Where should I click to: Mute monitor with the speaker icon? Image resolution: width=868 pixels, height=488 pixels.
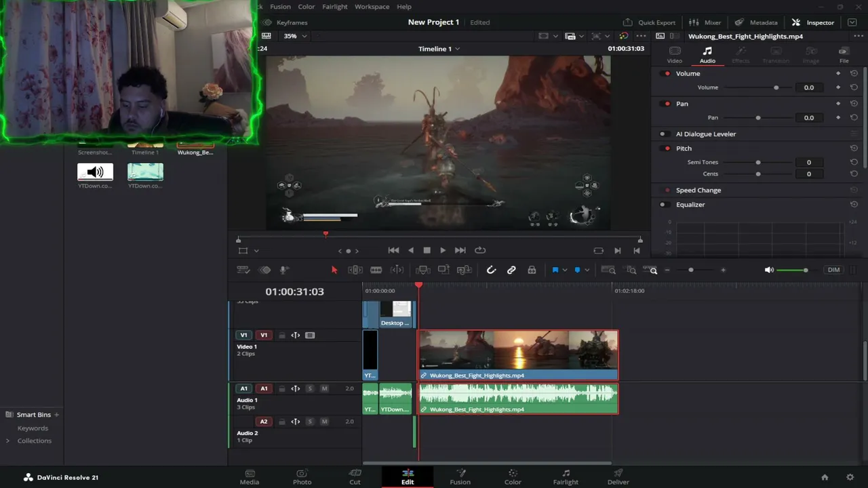(x=769, y=270)
